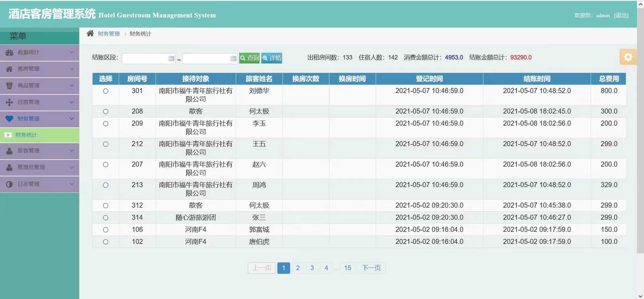This screenshot has height=299, width=644.
Task: Expand the 住宿管理 menu chevron
Action: tap(72, 102)
